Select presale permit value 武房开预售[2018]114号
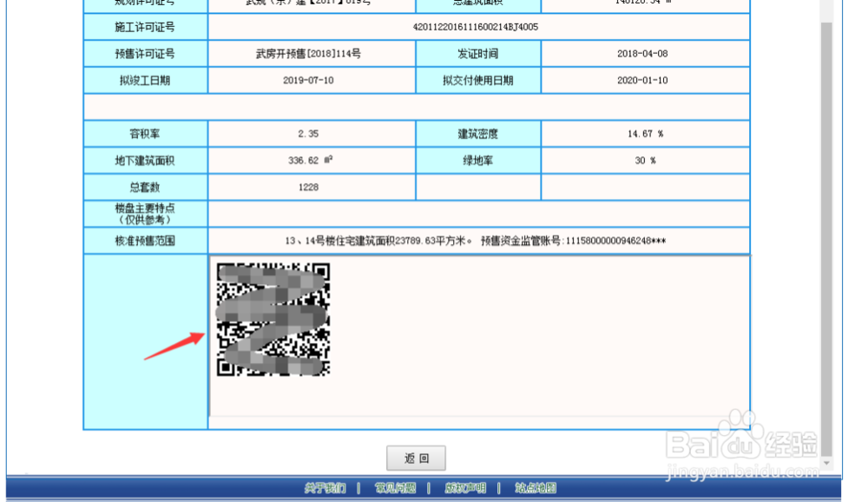The image size is (868, 502). (x=308, y=54)
